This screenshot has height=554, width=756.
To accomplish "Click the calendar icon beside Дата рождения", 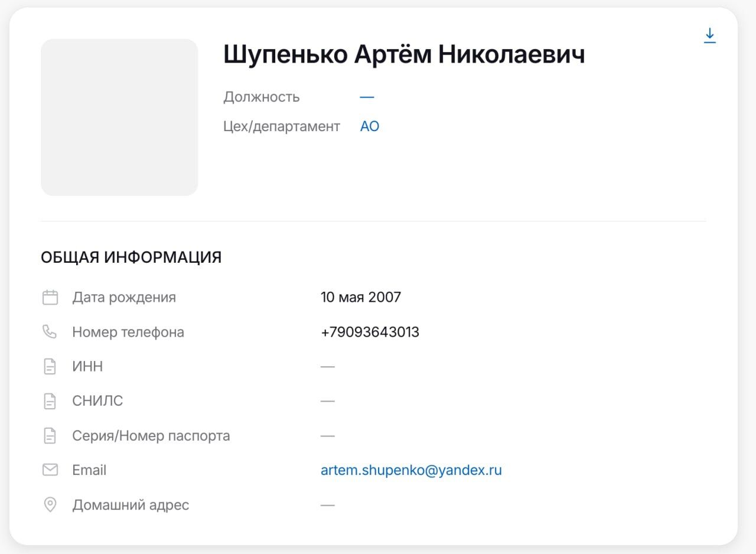I will (x=50, y=297).
